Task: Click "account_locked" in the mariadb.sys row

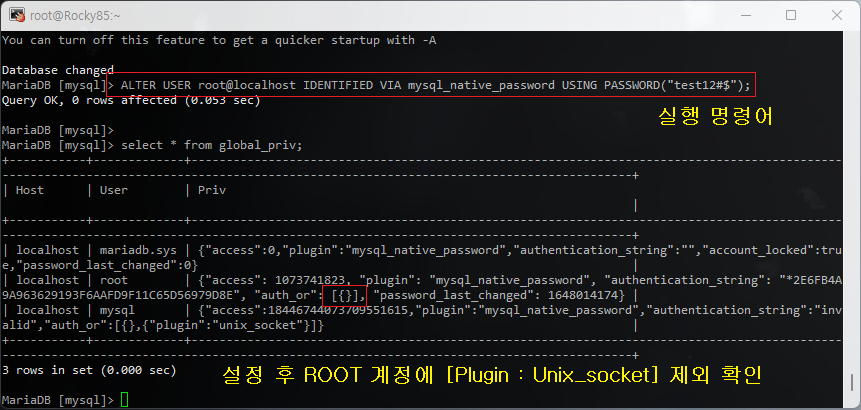Action: 757,250
